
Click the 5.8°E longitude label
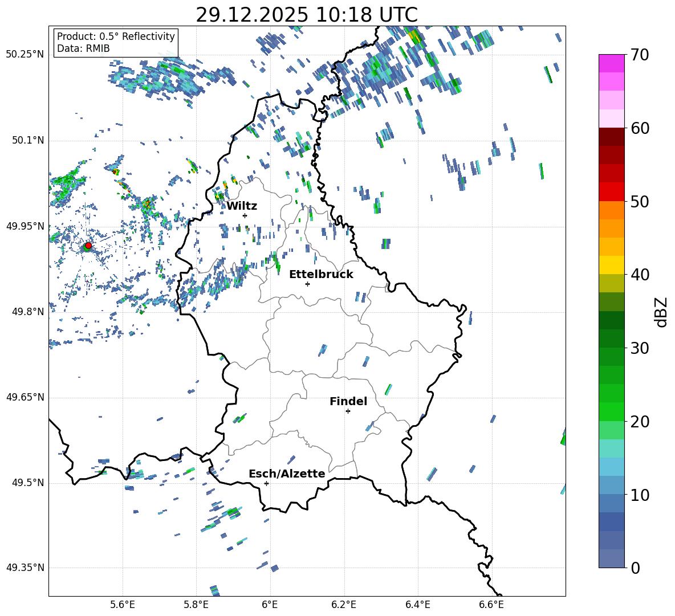coord(196,605)
